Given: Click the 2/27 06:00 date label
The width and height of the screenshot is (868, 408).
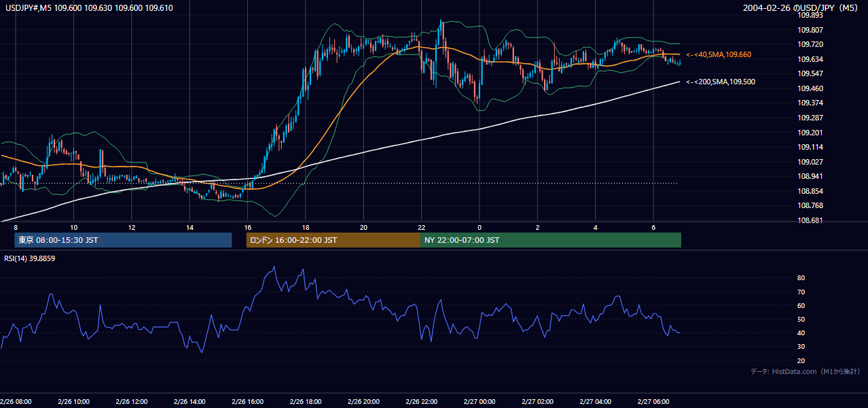Looking at the screenshot, I should tap(653, 401).
